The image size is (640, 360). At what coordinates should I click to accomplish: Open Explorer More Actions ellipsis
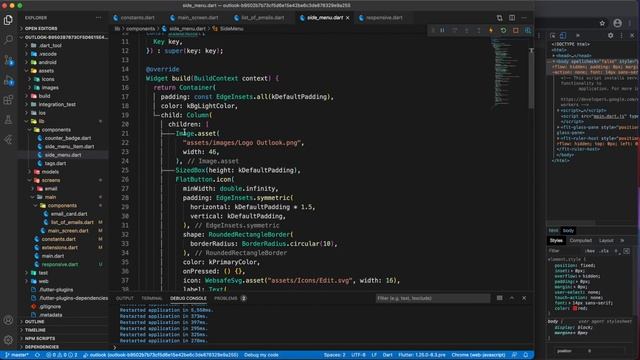click(x=98, y=18)
